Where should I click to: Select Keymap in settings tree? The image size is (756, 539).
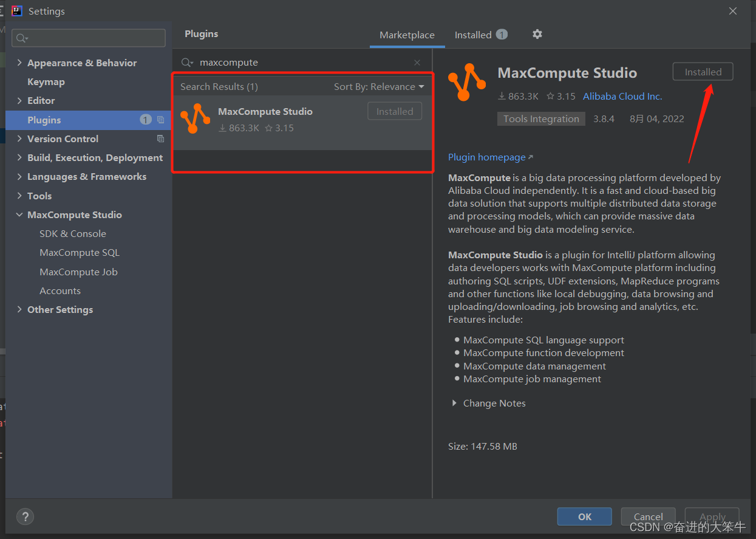click(46, 81)
